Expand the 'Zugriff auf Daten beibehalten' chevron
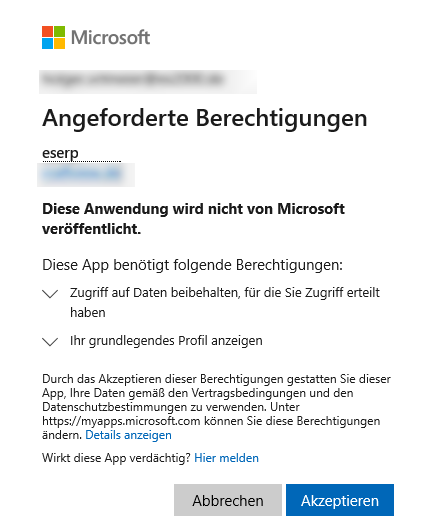This screenshot has height=529, width=438. tap(50, 294)
